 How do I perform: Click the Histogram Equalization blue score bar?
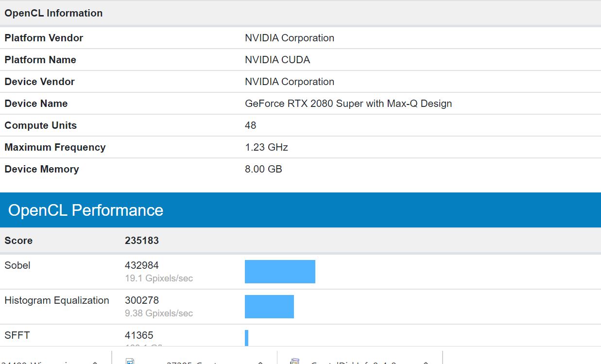(x=269, y=307)
